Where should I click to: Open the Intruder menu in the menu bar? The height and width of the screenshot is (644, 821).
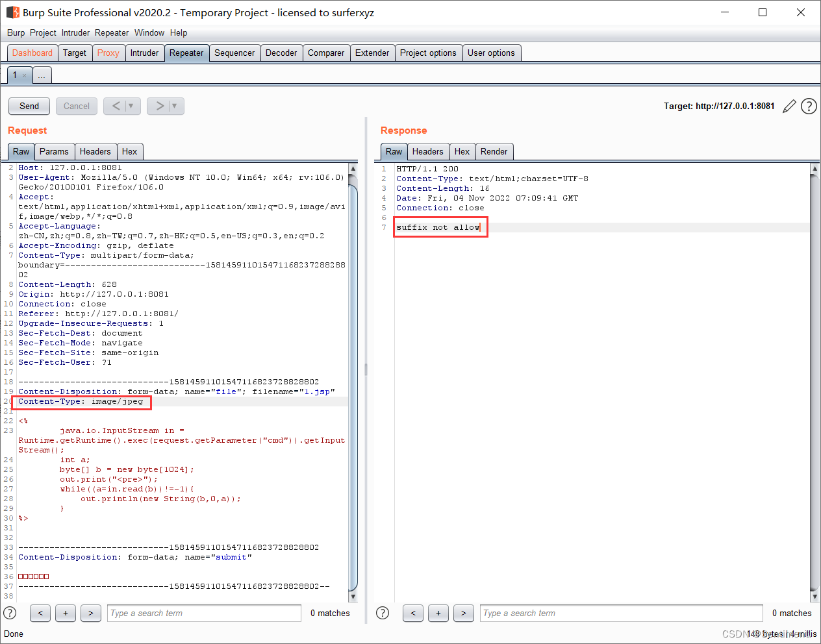coord(75,32)
